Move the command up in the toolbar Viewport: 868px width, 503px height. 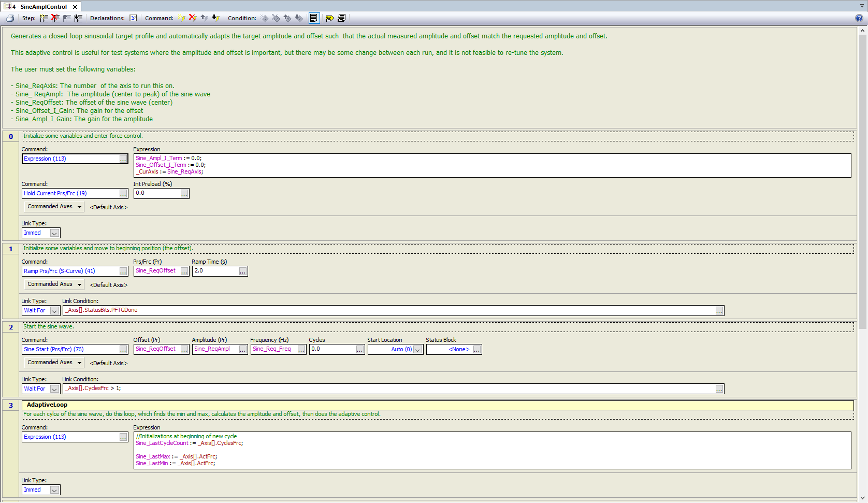click(x=205, y=18)
